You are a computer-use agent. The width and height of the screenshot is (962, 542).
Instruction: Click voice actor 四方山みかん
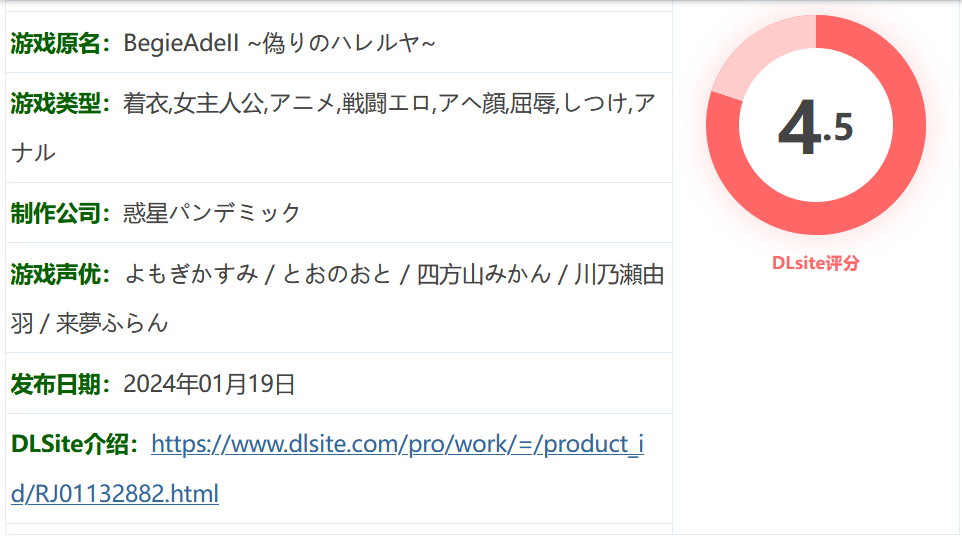click(484, 274)
